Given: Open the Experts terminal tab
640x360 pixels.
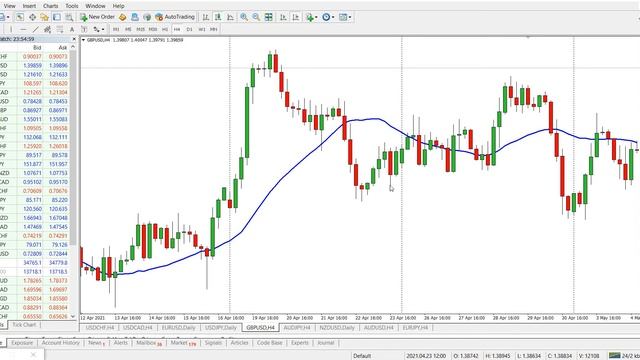Looking at the screenshot, I should (300, 343).
